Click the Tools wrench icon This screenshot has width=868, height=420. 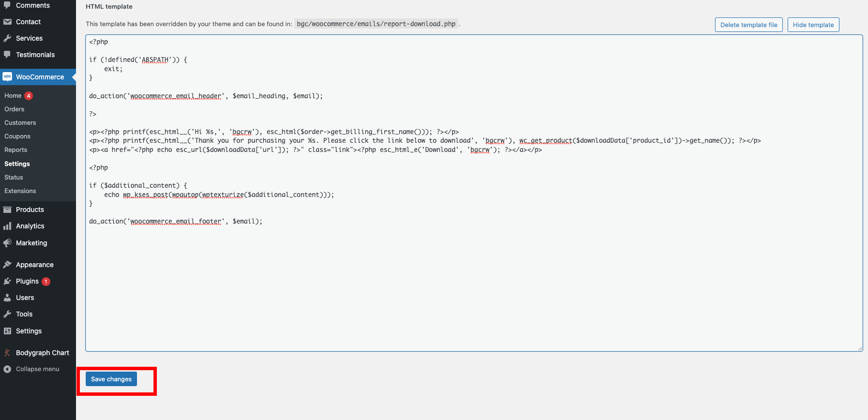(7, 314)
